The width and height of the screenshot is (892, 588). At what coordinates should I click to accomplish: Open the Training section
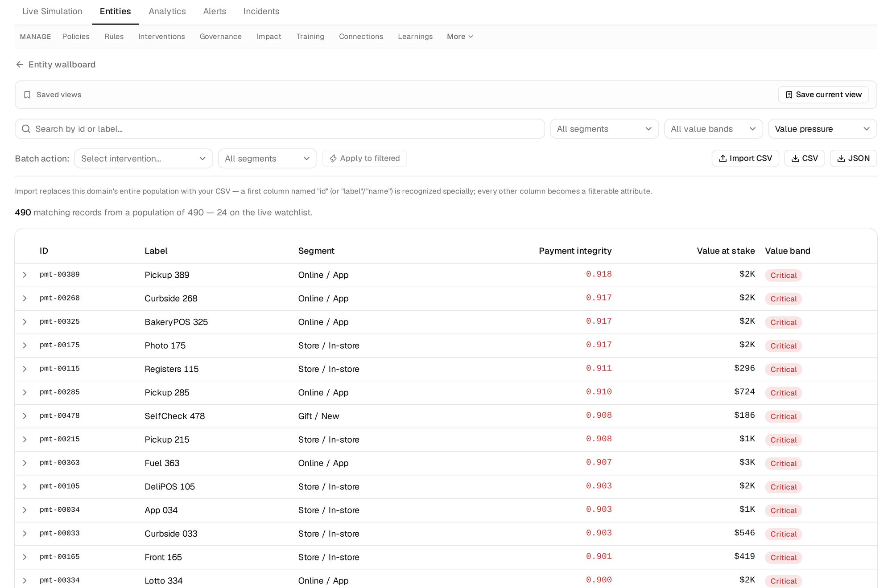(x=310, y=37)
